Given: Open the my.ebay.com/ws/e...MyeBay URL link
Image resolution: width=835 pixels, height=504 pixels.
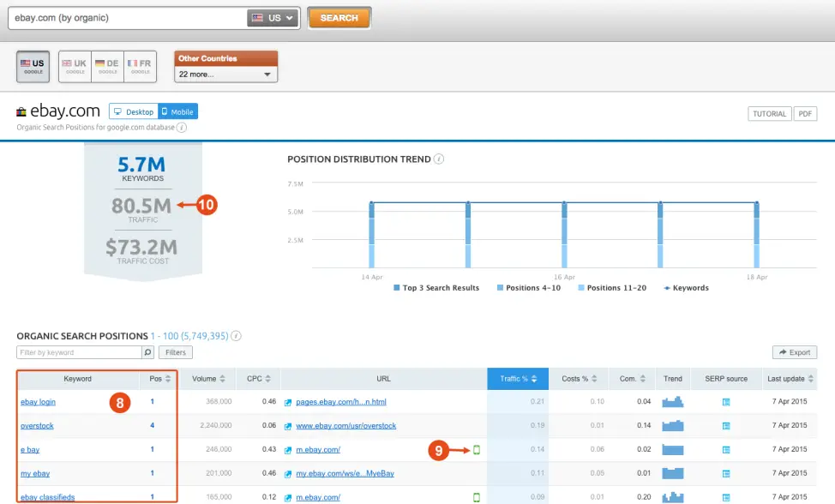Looking at the screenshot, I should point(345,474).
